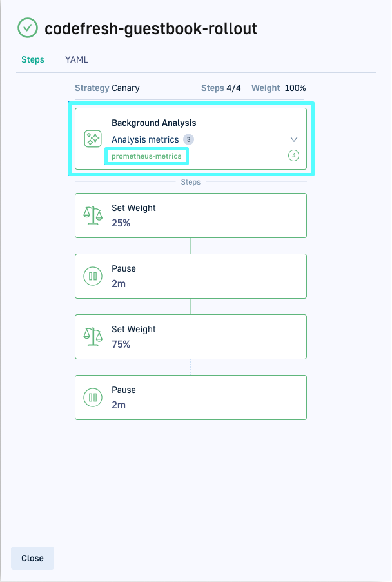Image resolution: width=392 pixels, height=582 pixels.
Task: Open the prometheus-metrics link
Action: 146,156
